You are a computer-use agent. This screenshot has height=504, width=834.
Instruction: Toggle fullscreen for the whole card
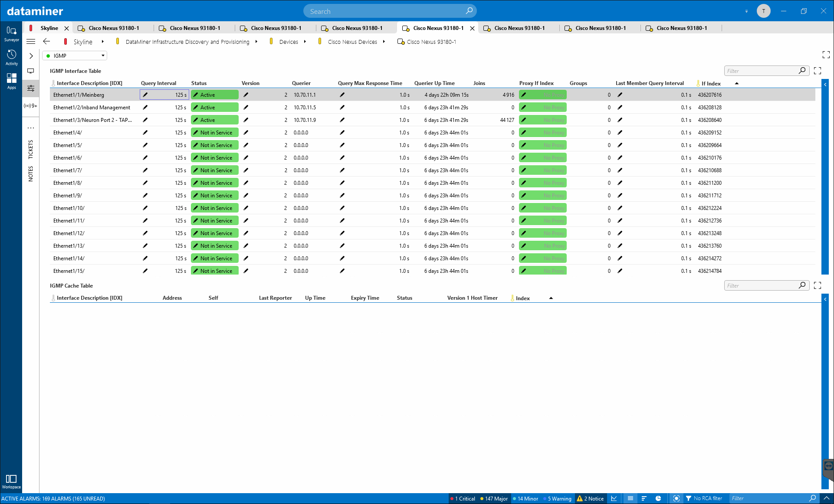(x=826, y=55)
